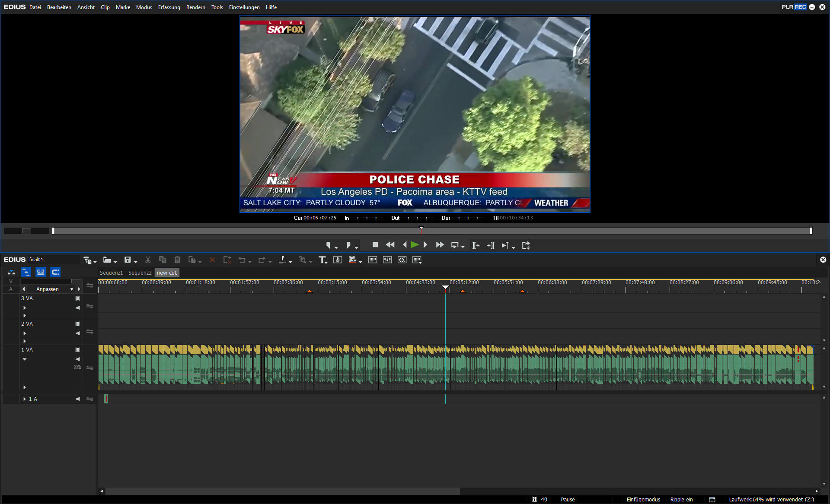Select the new cut sequence tab
The image size is (830, 504).
pyautogui.click(x=167, y=273)
